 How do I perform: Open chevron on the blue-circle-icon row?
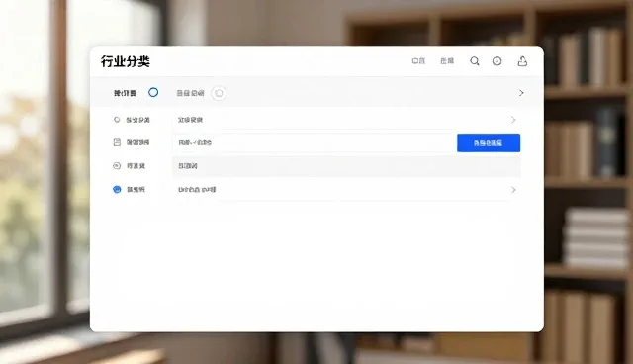point(513,190)
